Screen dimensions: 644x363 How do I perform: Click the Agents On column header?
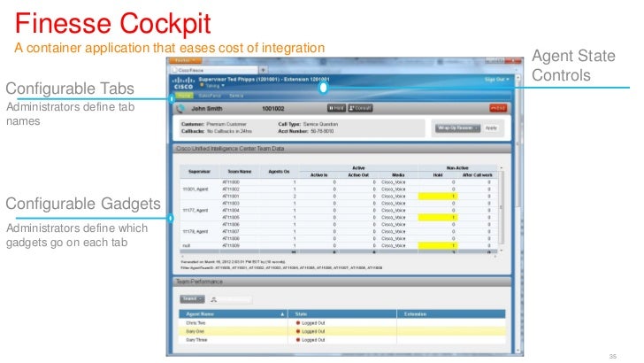pos(279,172)
